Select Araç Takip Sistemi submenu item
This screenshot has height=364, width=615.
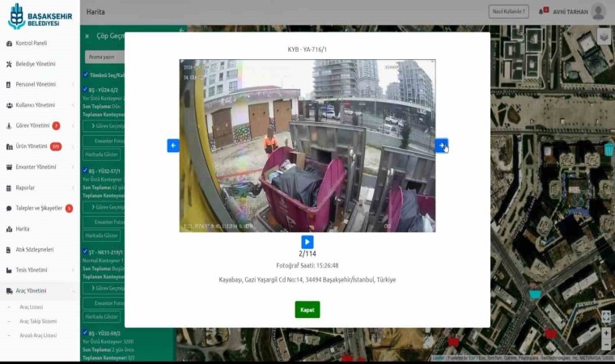(38, 321)
